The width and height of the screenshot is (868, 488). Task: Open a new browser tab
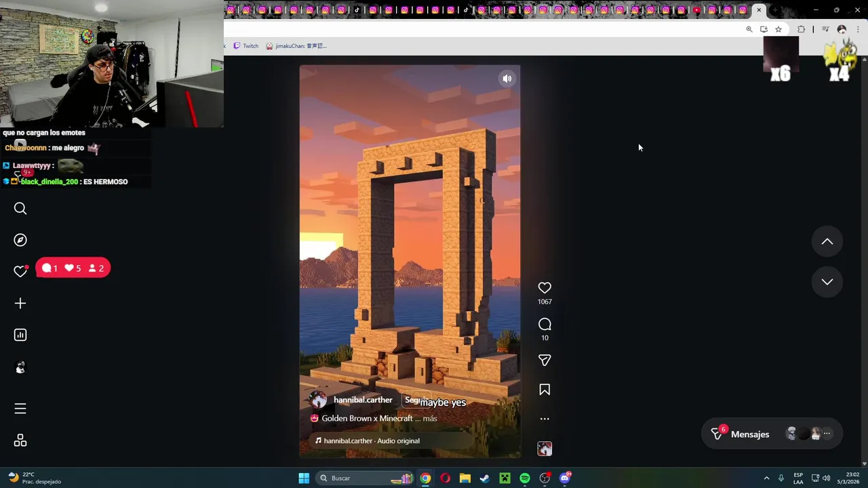point(775,10)
